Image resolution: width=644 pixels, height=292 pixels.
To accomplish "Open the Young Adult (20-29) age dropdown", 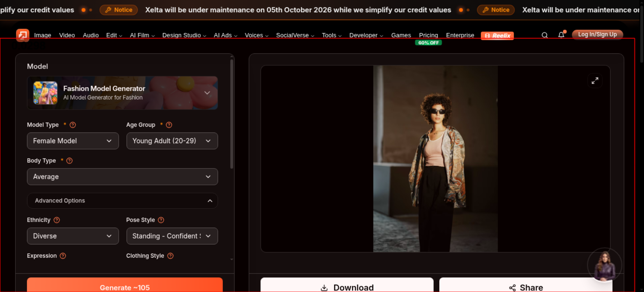I will point(172,141).
